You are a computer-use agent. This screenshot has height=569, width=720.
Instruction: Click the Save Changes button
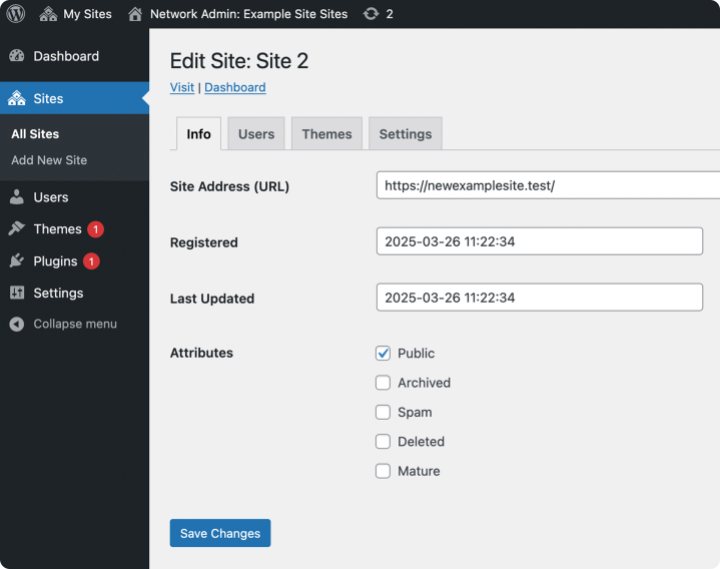(220, 533)
